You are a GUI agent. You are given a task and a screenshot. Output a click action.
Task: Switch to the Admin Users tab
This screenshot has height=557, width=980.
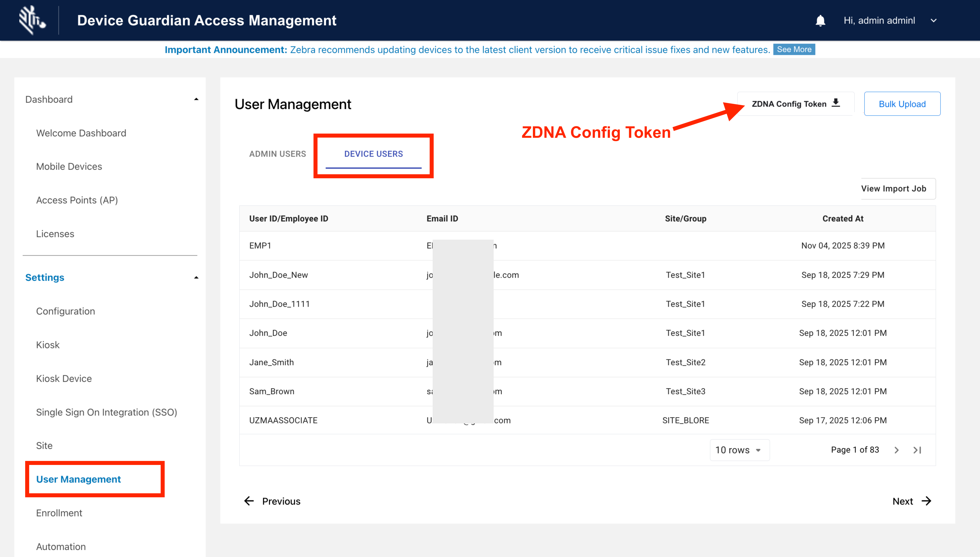(x=277, y=154)
